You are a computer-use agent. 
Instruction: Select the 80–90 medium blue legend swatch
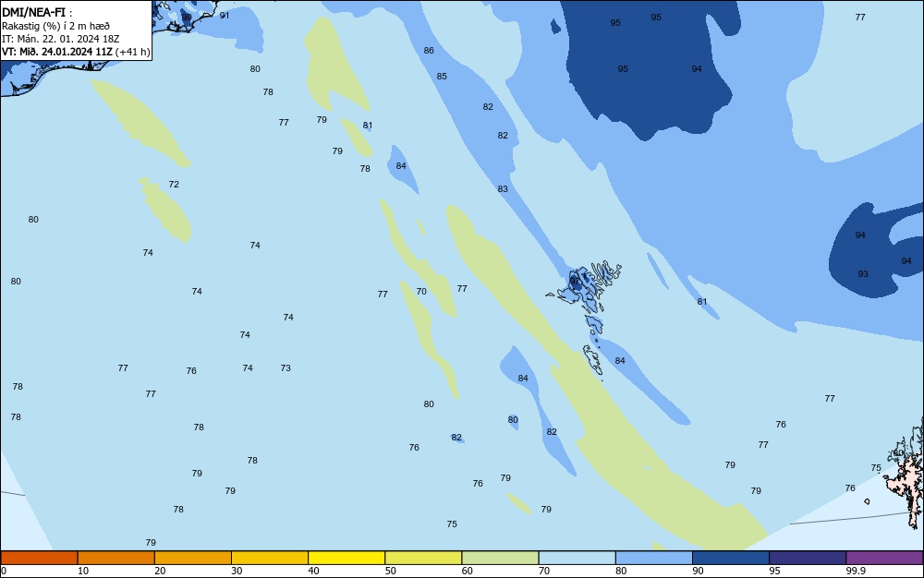pos(654,558)
